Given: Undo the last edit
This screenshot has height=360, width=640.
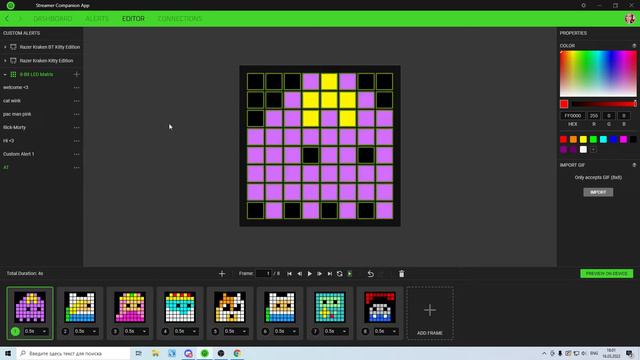Looking at the screenshot, I should [371, 274].
